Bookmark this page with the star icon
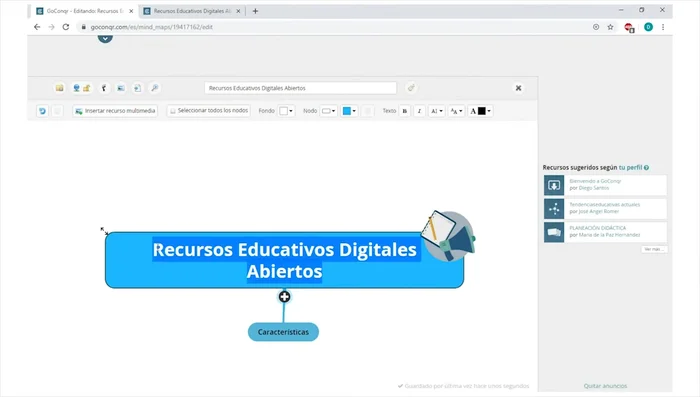This screenshot has width=700, height=397. click(x=610, y=27)
